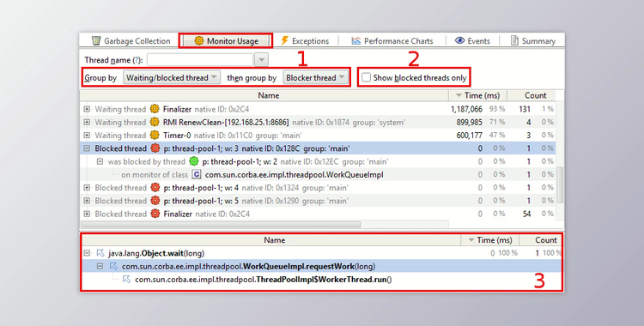Screen dimensions: 644x326
Task: Sort top table by Name column
Action: pyautogui.click(x=269, y=95)
